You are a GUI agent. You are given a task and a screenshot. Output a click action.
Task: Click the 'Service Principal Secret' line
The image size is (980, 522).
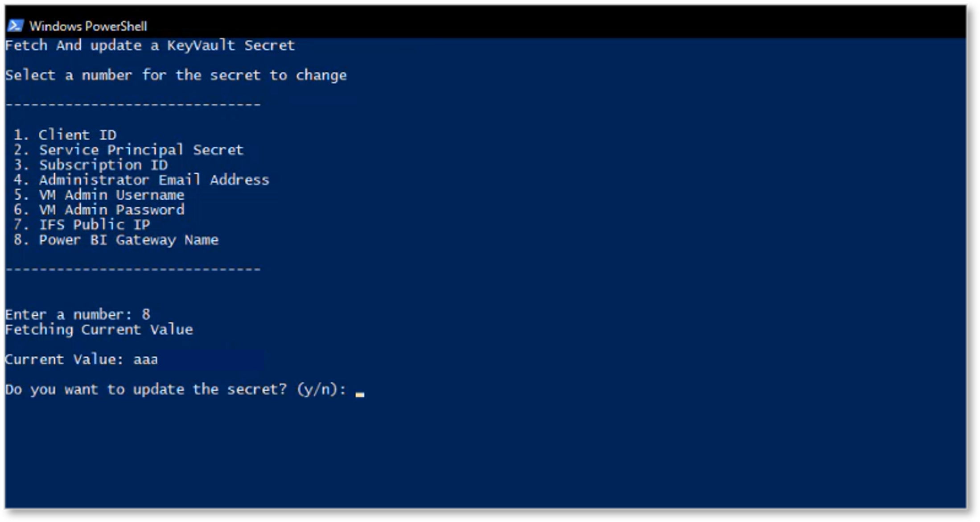(x=128, y=150)
